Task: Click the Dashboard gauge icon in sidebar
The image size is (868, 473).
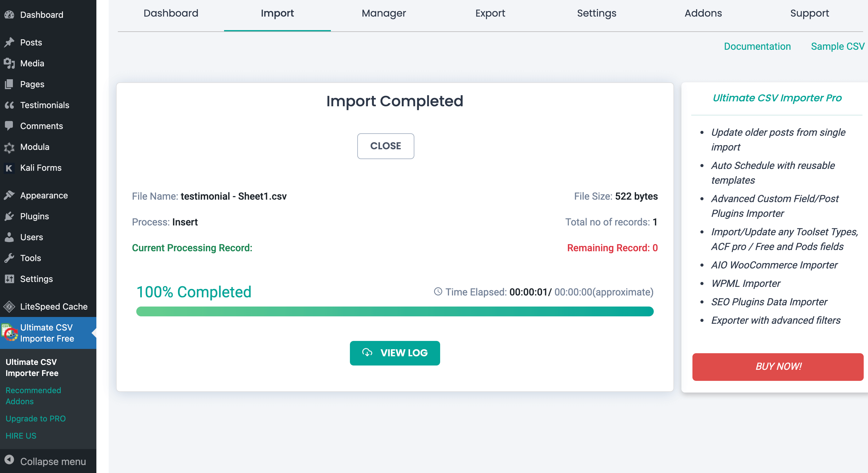Action: 10,14
